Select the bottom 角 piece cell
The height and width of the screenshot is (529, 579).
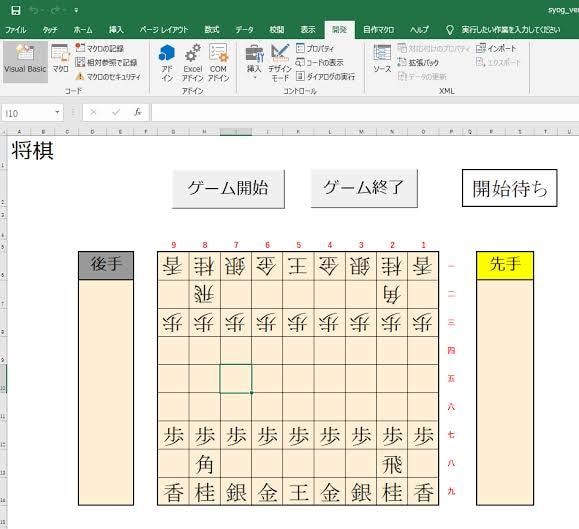[204, 463]
